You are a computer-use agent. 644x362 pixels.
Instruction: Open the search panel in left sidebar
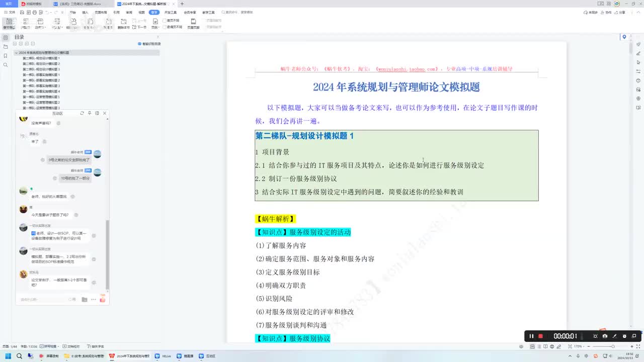pyautogui.click(x=6, y=65)
